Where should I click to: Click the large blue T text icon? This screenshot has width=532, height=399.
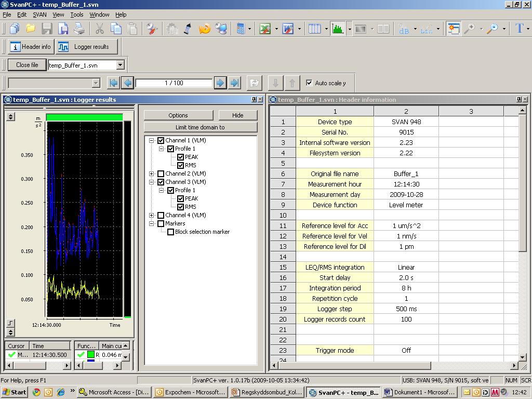(519, 28)
